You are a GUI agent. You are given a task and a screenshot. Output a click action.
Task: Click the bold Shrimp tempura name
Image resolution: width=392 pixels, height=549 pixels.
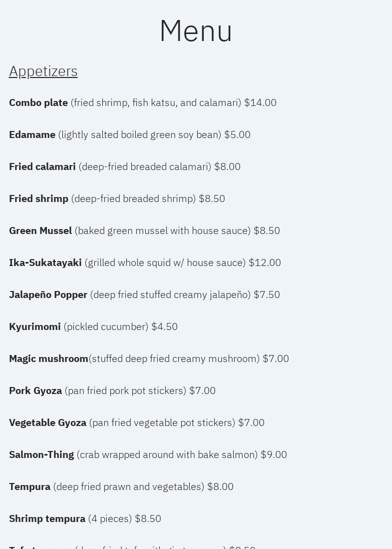[x=47, y=519]
